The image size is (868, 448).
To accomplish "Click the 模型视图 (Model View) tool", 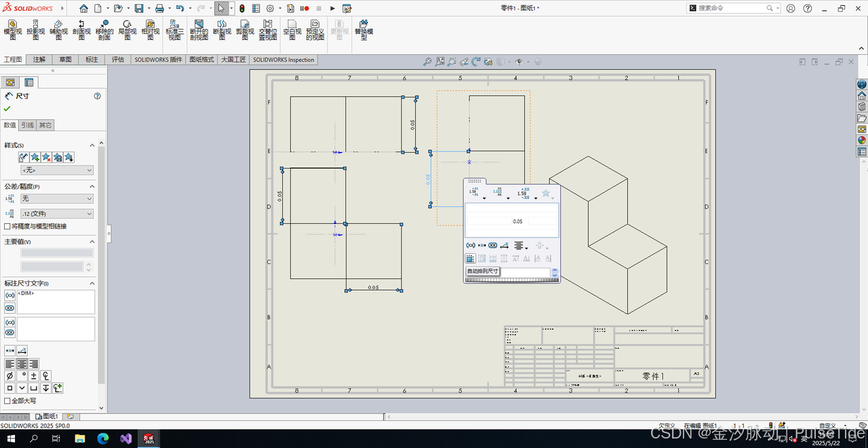I will click(x=12, y=30).
